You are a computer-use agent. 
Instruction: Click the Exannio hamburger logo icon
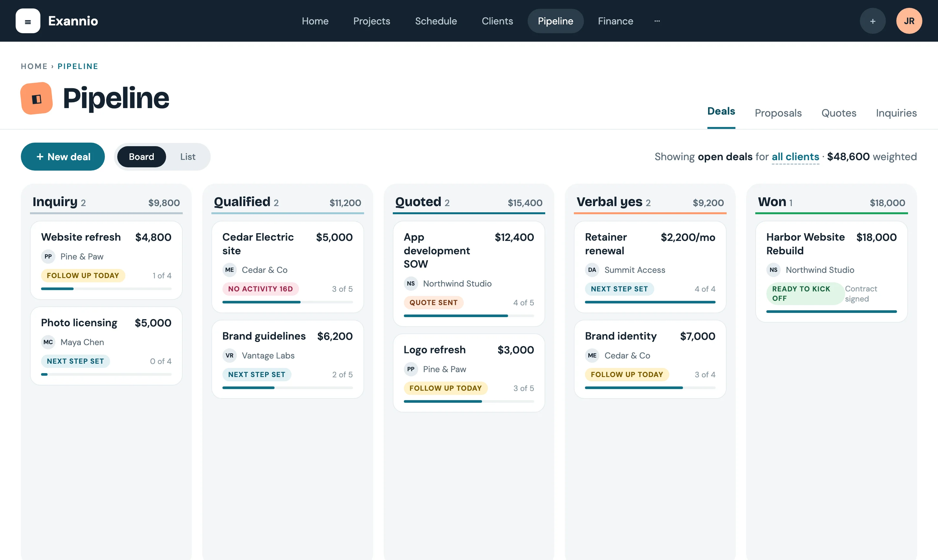28,21
